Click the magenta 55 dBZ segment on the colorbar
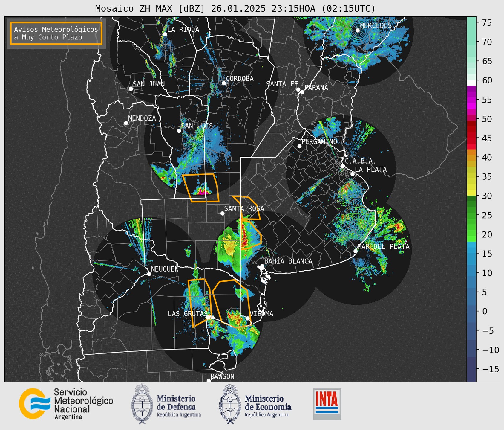The image size is (504, 430). pos(471,100)
